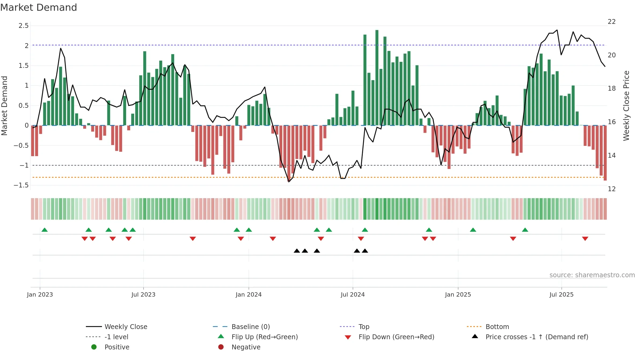
Task: Click the tallest green demand bar in Aug 2024
Action: pyautogui.click(x=377, y=78)
